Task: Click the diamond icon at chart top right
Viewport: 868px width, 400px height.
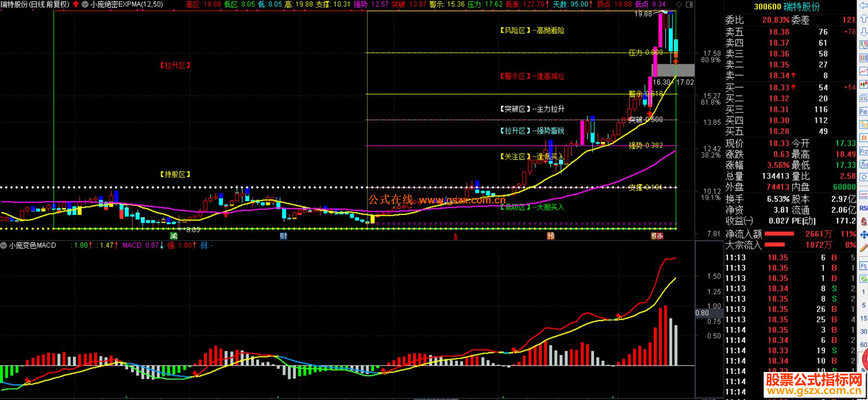Action: pyautogui.click(x=679, y=5)
